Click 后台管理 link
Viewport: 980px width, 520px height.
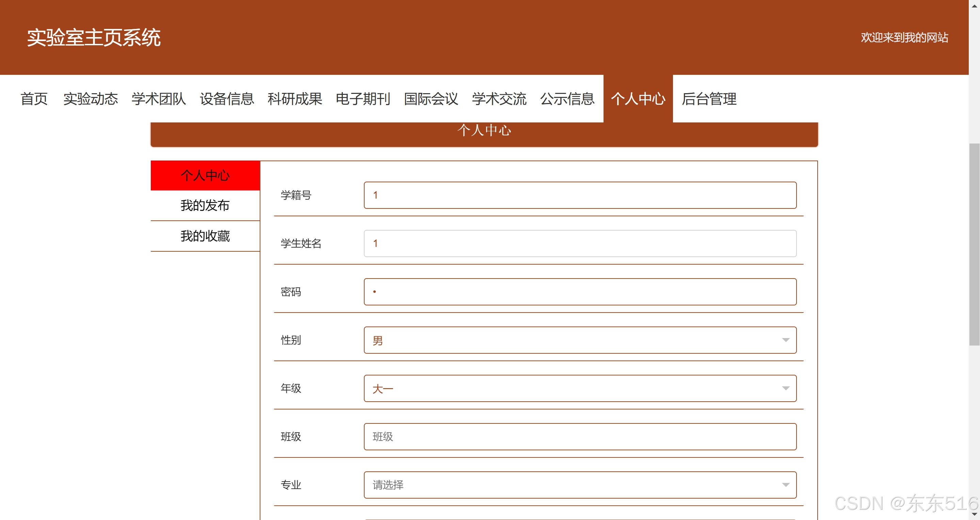point(709,99)
